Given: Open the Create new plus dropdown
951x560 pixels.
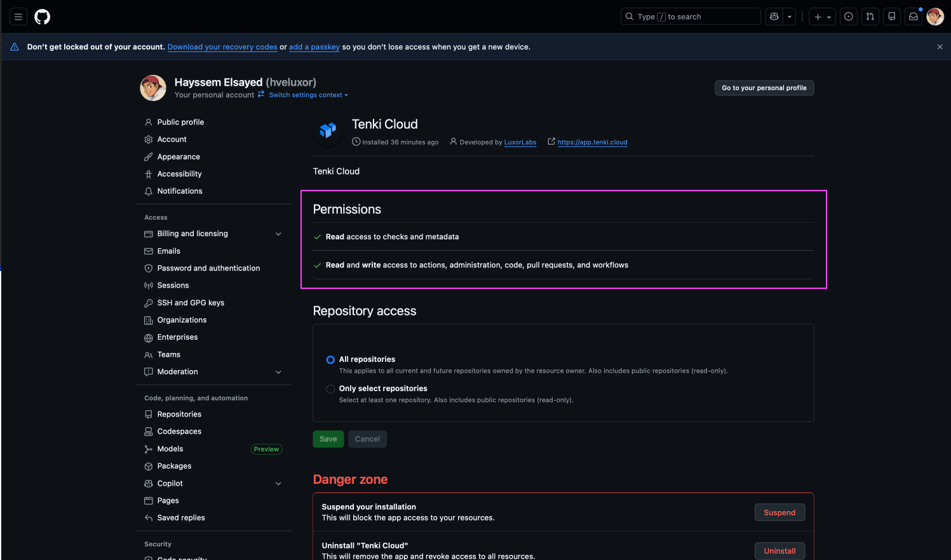Looking at the screenshot, I should (822, 17).
